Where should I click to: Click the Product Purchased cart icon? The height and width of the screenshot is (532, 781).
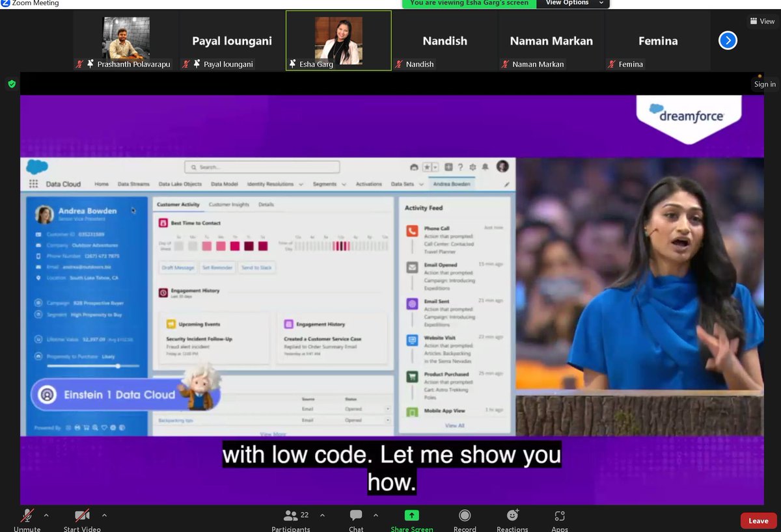coord(412,377)
